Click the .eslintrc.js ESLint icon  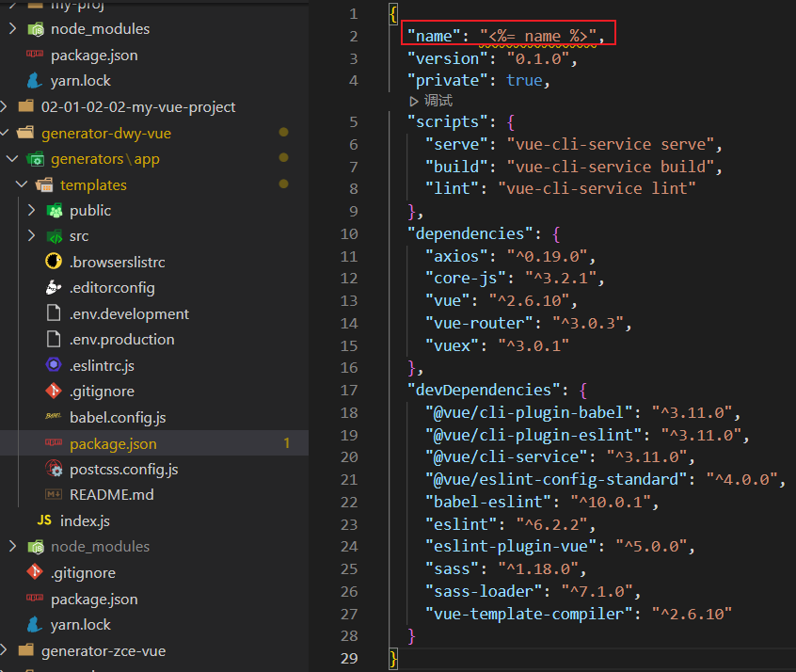pyautogui.click(x=54, y=365)
